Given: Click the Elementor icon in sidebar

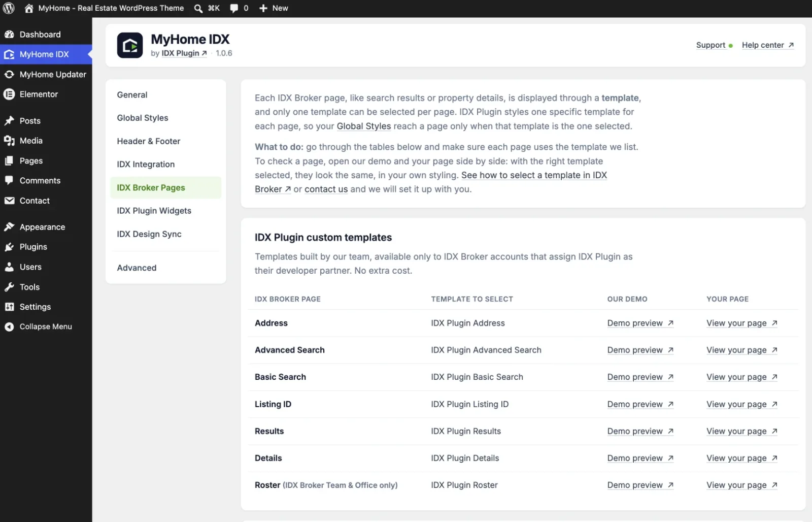Looking at the screenshot, I should coord(9,94).
